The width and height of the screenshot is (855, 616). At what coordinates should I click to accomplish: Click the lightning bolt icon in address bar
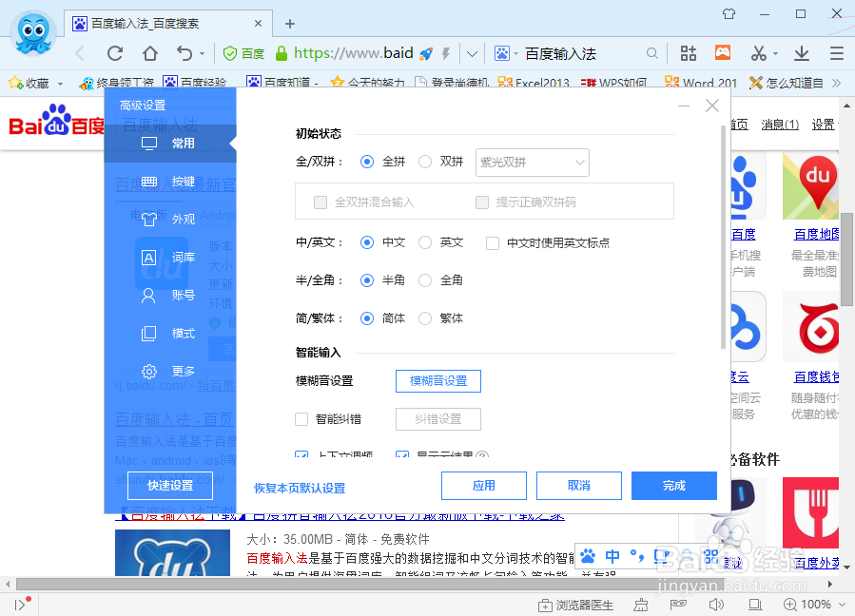(x=446, y=53)
